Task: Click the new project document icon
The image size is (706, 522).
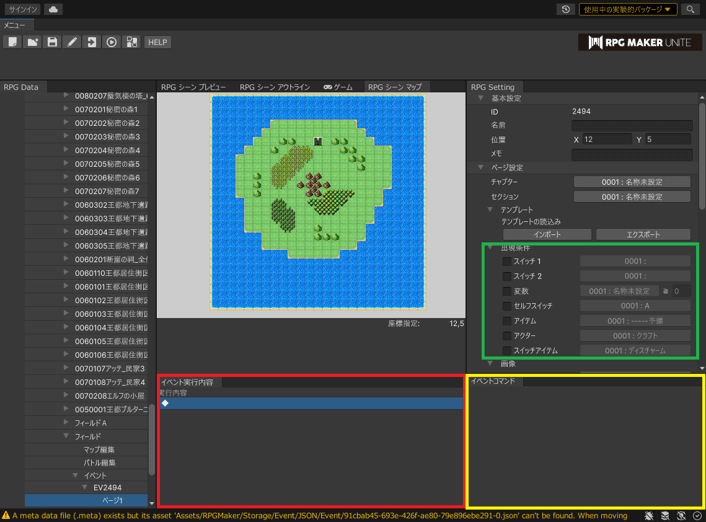Action: 12,42
